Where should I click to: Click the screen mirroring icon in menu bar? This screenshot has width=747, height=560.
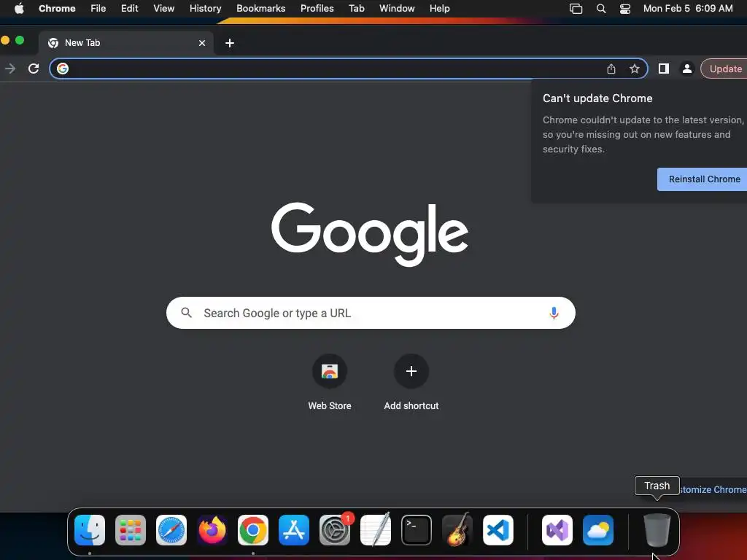(576, 9)
